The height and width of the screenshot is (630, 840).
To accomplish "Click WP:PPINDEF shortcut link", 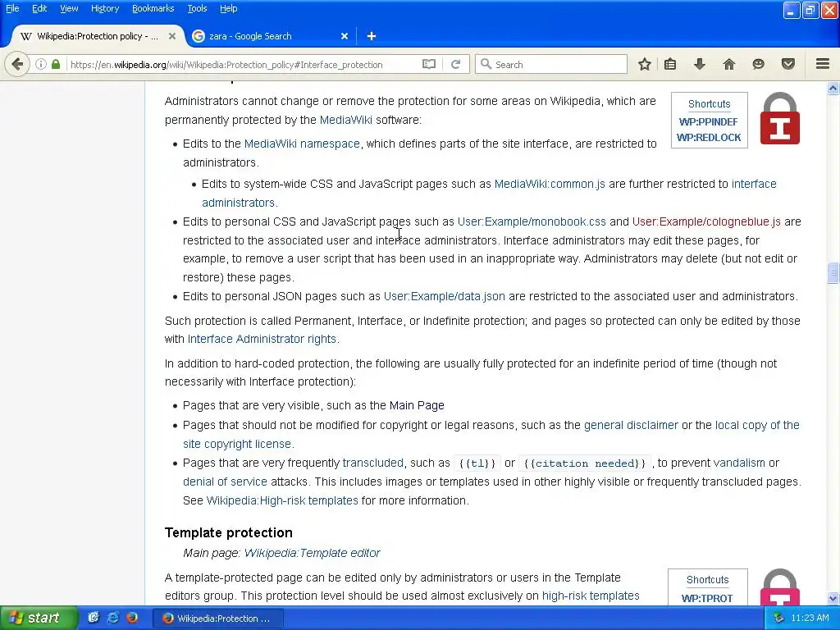I will 708,121.
